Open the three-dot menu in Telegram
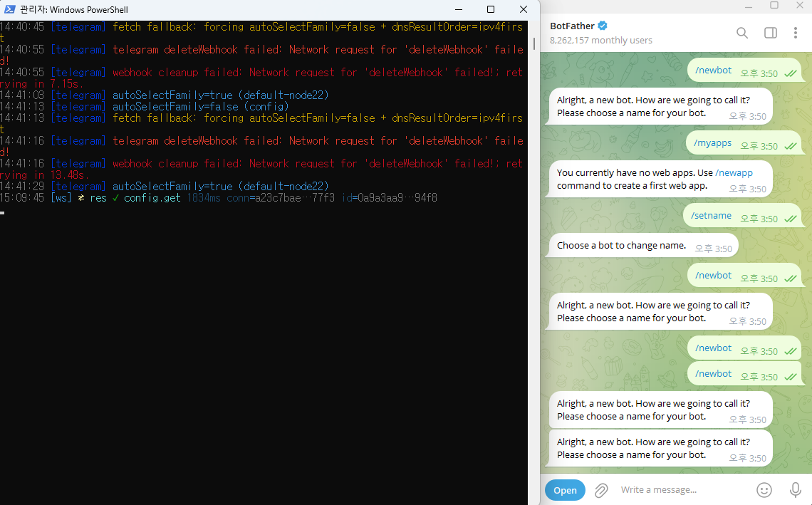 tap(796, 33)
